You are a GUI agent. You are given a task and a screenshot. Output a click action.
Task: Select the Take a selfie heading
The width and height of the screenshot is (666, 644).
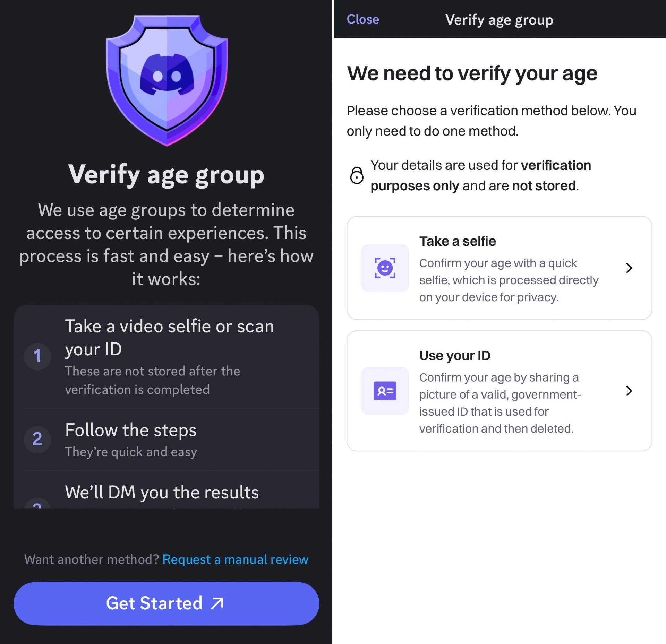(x=458, y=241)
